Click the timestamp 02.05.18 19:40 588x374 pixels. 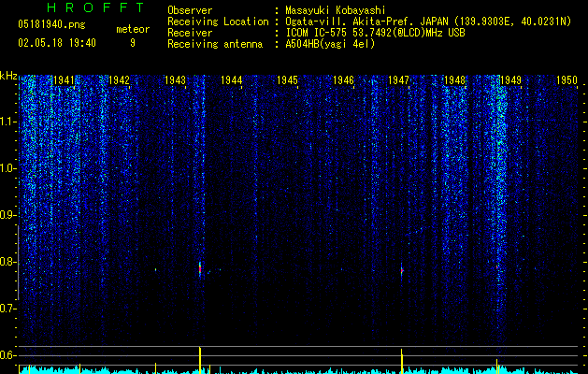click(57, 43)
